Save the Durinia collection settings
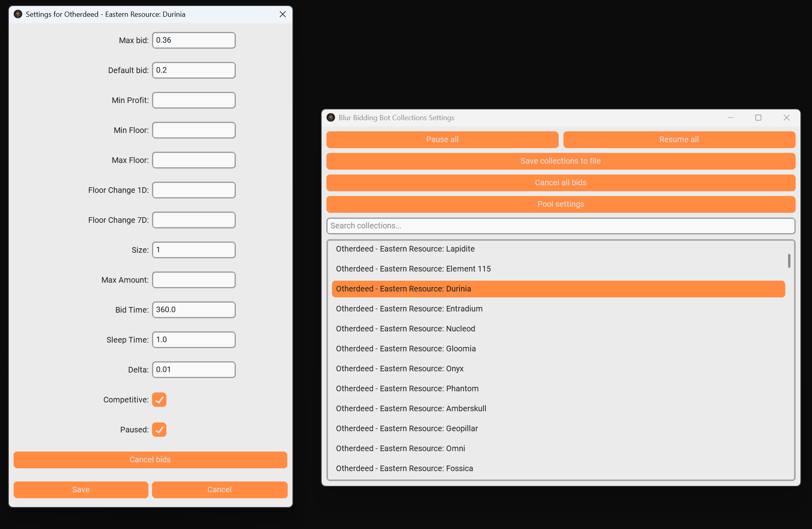 coord(81,490)
